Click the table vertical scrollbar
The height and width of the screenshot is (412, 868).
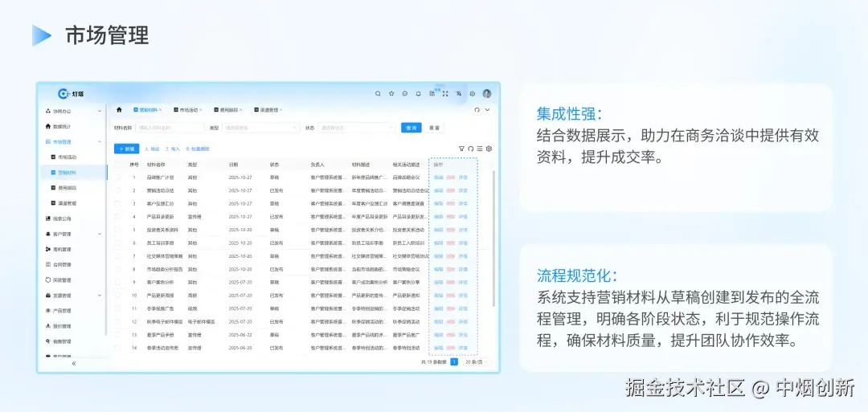(x=493, y=238)
